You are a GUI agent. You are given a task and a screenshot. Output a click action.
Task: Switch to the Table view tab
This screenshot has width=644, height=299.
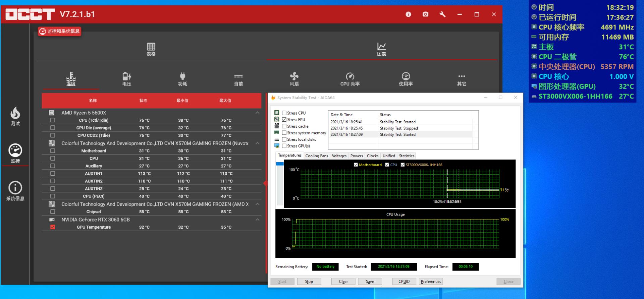pos(151,49)
